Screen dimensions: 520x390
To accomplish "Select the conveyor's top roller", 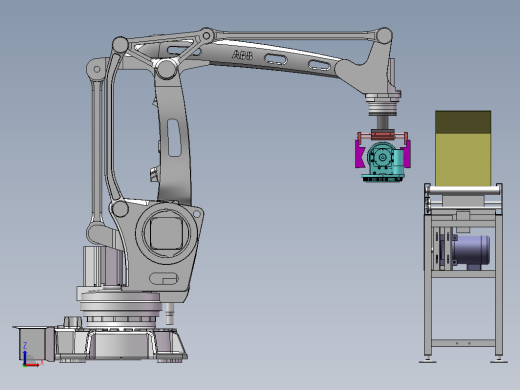I will (x=465, y=190).
